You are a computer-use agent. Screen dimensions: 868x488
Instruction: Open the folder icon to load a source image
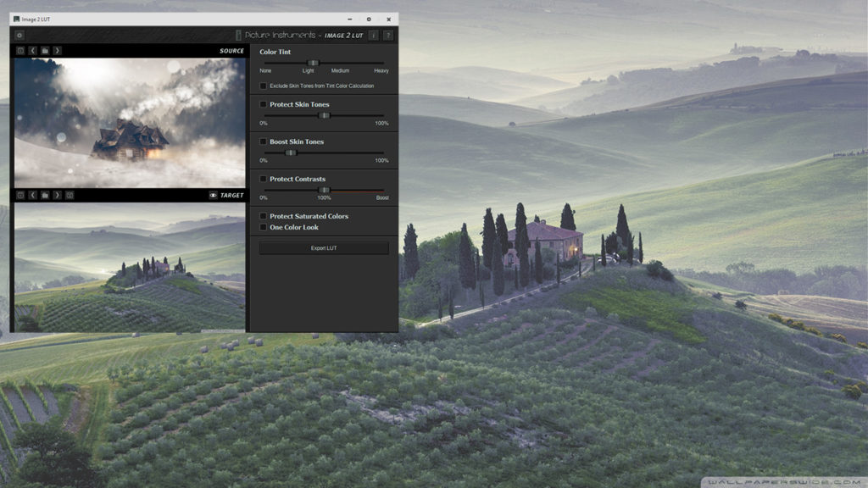point(44,50)
